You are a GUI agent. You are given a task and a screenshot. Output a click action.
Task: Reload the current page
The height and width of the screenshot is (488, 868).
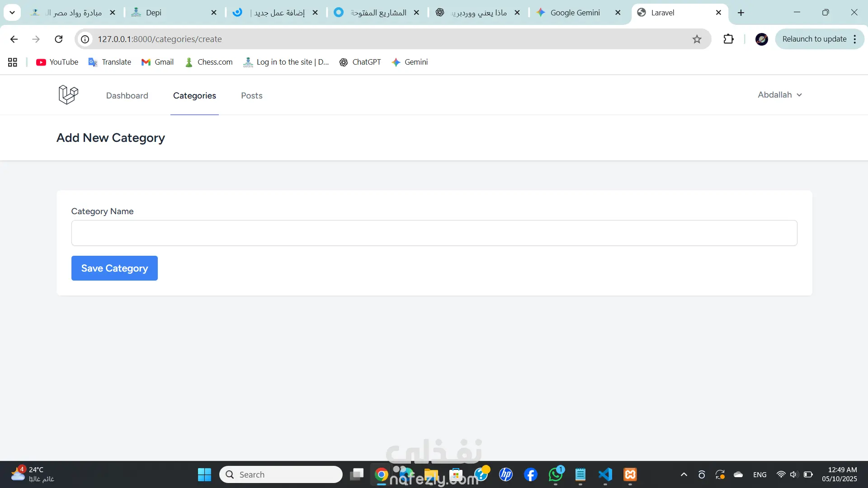click(59, 39)
